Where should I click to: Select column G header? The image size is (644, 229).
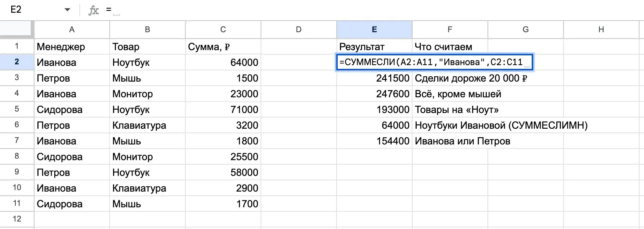pos(526,30)
